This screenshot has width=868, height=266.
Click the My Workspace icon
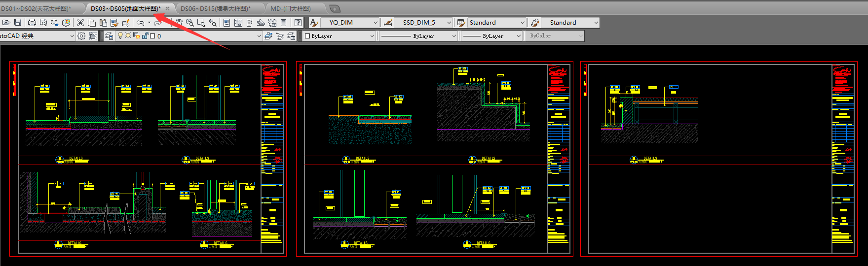click(x=93, y=36)
